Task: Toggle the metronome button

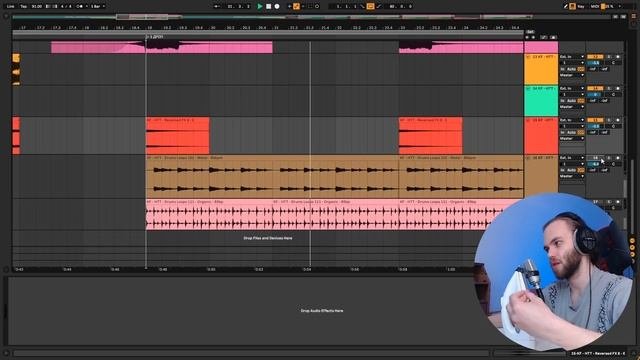Action: point(81,6)
